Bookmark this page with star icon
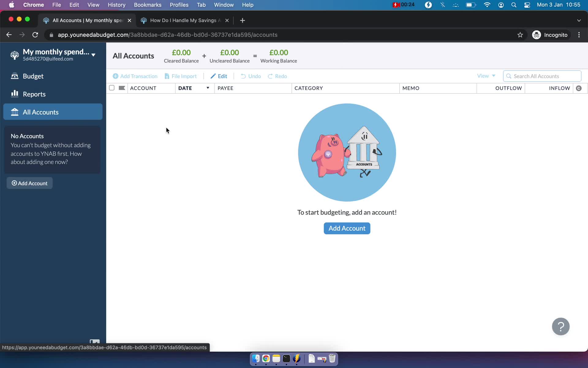588x368 pixels. pos(520,35)
